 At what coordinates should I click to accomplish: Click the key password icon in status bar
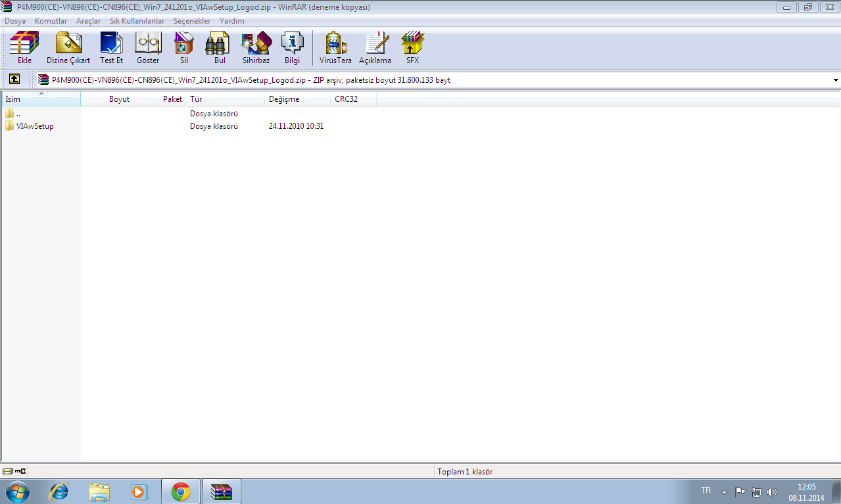click(20, 471)
